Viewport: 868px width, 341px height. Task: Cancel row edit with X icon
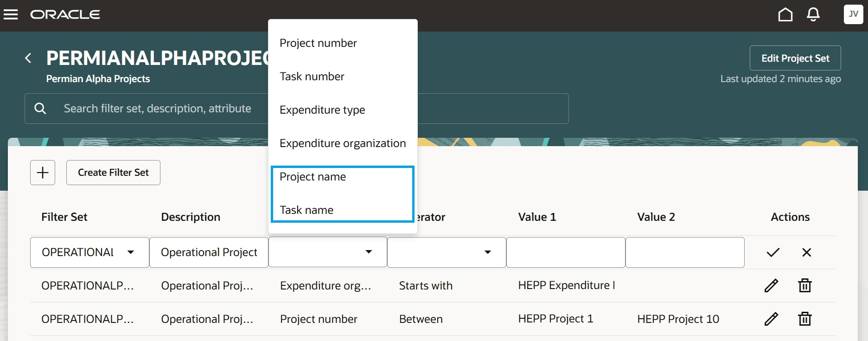click(x=807, y=252)
